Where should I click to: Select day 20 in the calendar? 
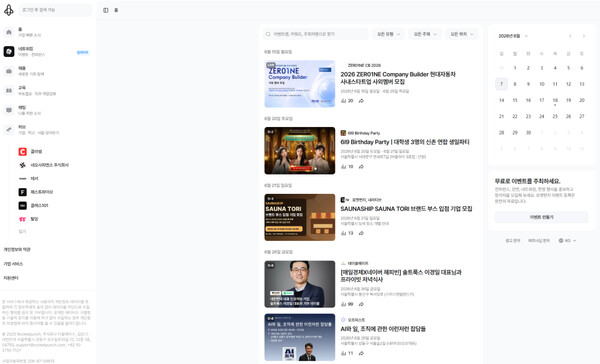(582, 100)
